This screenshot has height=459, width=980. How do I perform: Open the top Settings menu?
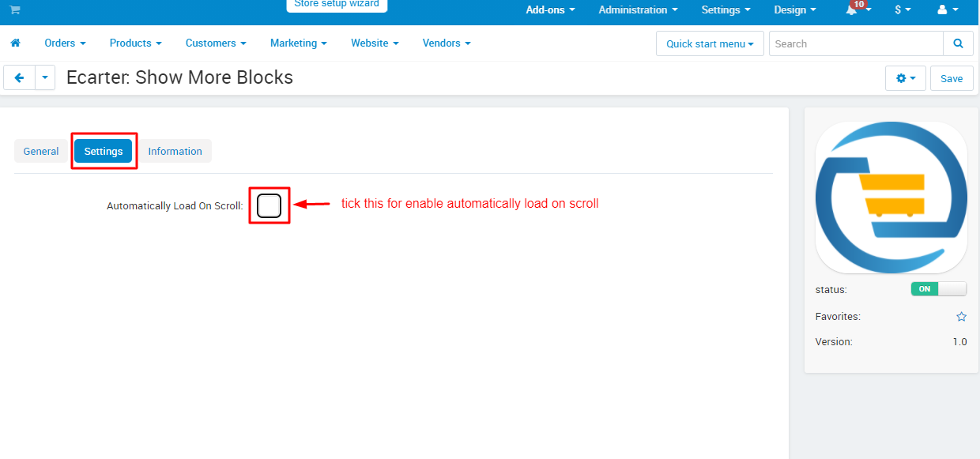coord(726,10)
